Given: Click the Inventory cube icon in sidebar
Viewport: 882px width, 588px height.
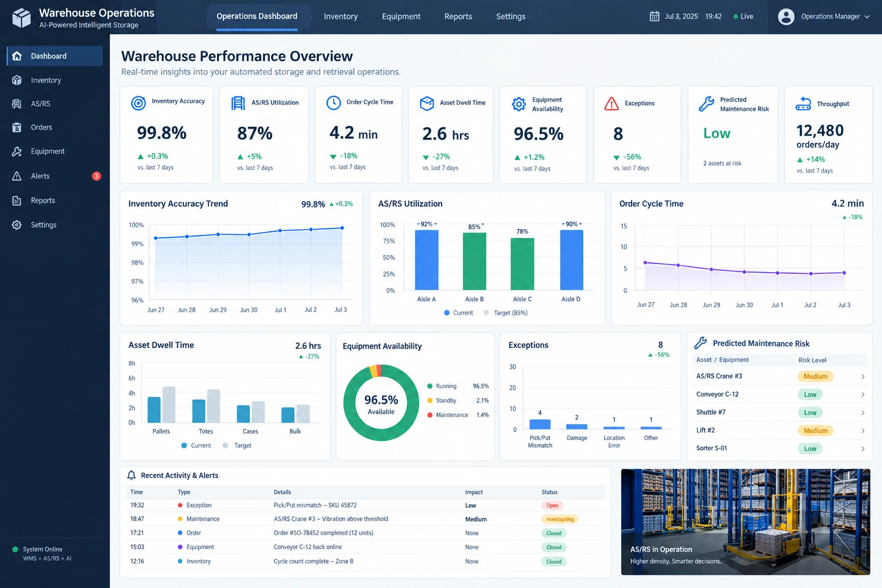Looking at the screenshot, I should 17,80.
